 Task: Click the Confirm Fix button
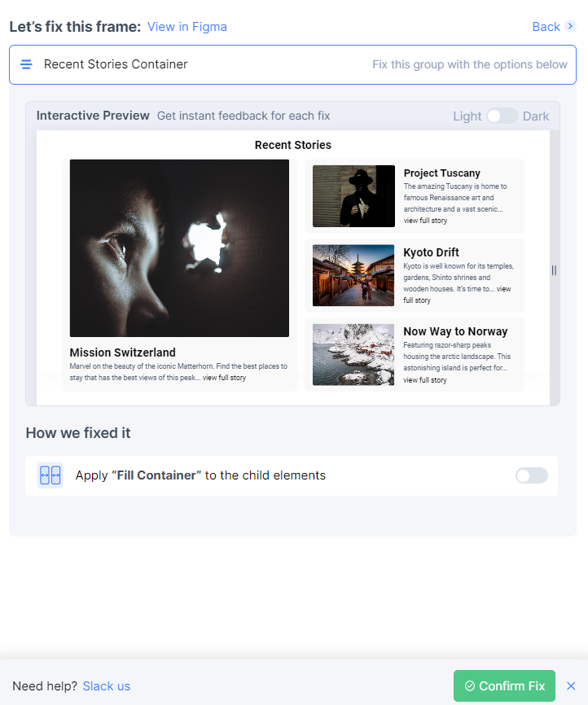(x=504, y=685)
